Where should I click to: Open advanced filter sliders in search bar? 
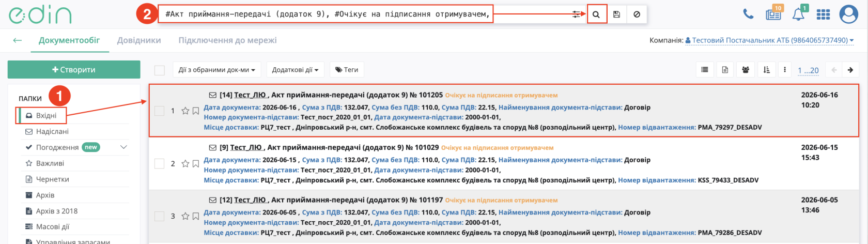coord(576,14)
